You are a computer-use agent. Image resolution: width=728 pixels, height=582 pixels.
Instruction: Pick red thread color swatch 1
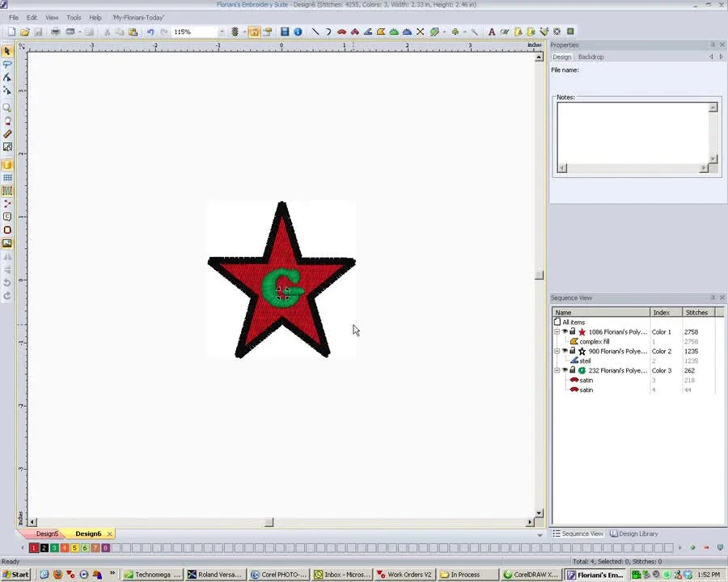34,548
